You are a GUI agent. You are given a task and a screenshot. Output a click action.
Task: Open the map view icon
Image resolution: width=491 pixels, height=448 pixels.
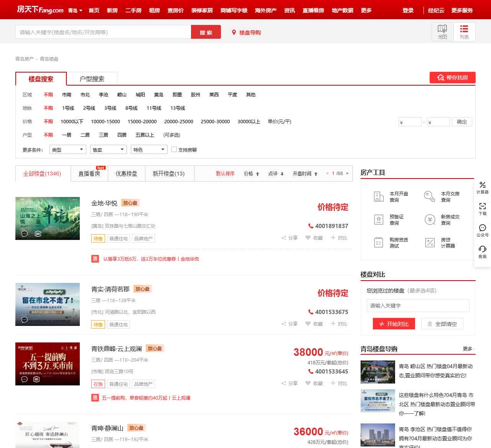coord(442,32)
